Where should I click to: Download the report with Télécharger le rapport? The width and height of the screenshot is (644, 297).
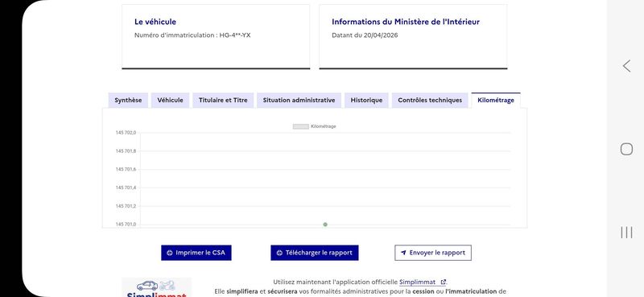[314, 253]
